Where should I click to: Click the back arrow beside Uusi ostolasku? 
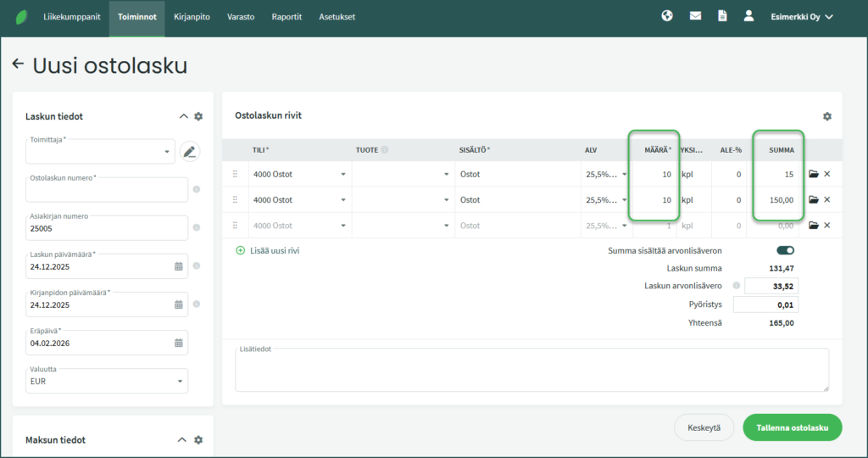18,64
